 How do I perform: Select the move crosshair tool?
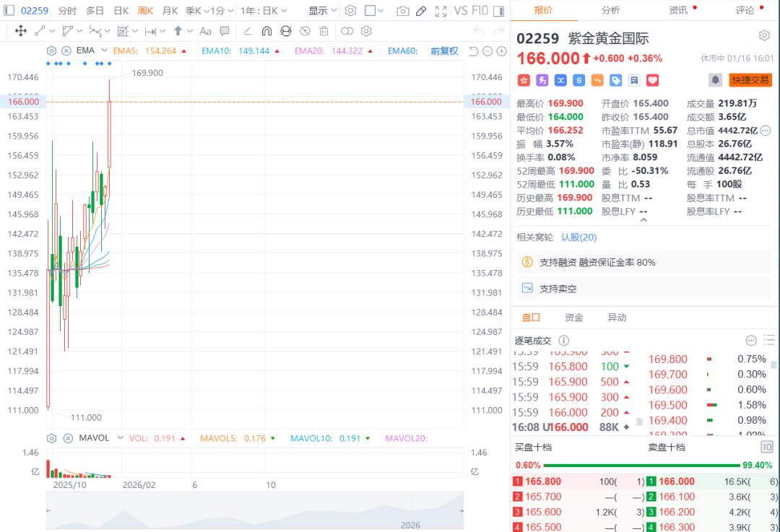point(20,31)
